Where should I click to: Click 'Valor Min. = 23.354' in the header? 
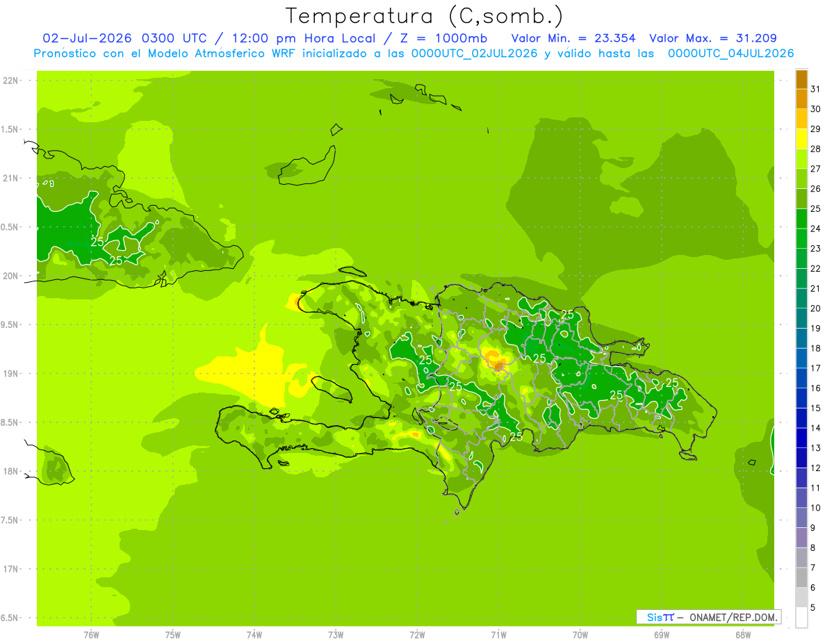573,38
